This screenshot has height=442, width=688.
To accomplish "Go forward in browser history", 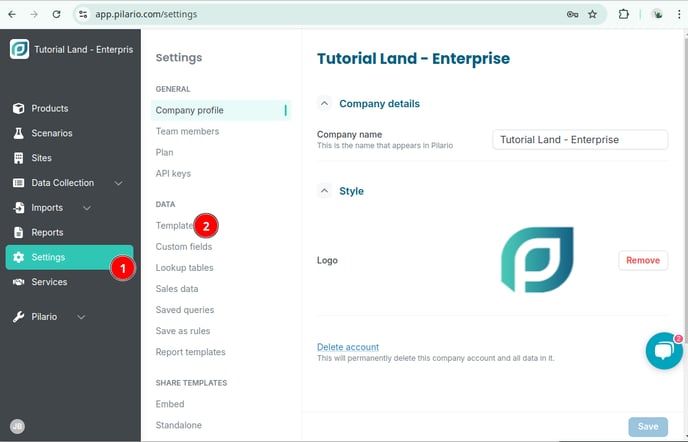I will tap(34, 14).
